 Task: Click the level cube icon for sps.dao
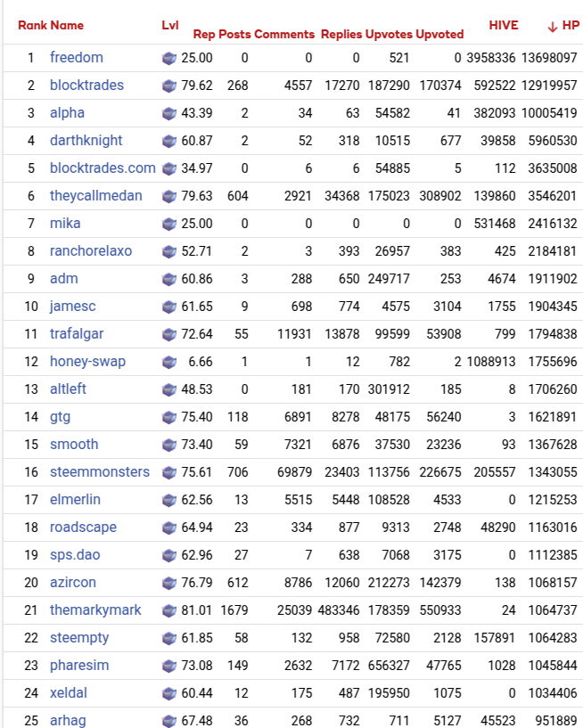169,555
